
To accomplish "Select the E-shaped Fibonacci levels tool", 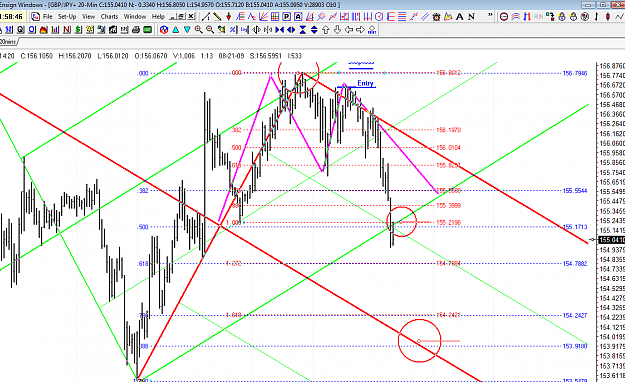I will click(391, 17).
